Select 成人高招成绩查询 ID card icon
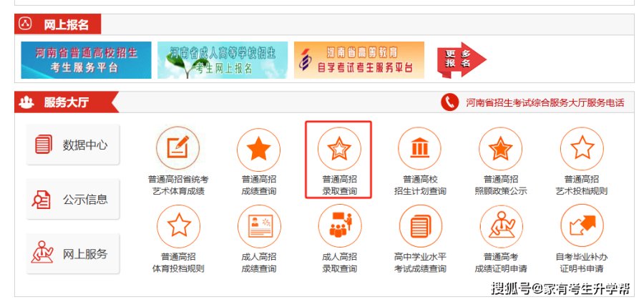The height and width of the screenshot is (302, 644). (260, 226)
